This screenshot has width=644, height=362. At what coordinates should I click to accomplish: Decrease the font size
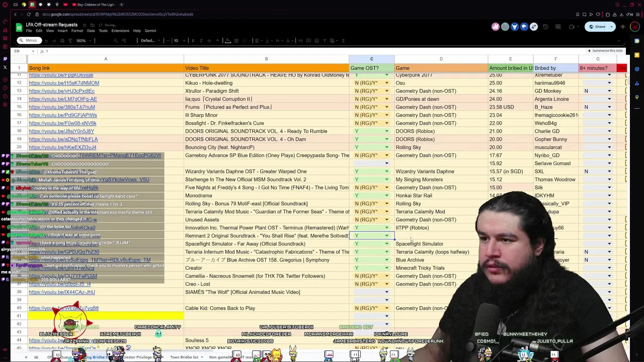click(x=168, y=41)
